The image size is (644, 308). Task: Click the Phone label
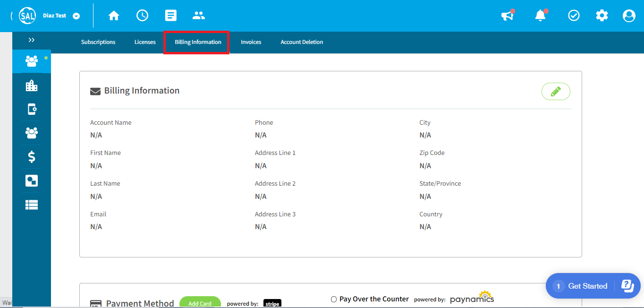[x=264, y=122]
